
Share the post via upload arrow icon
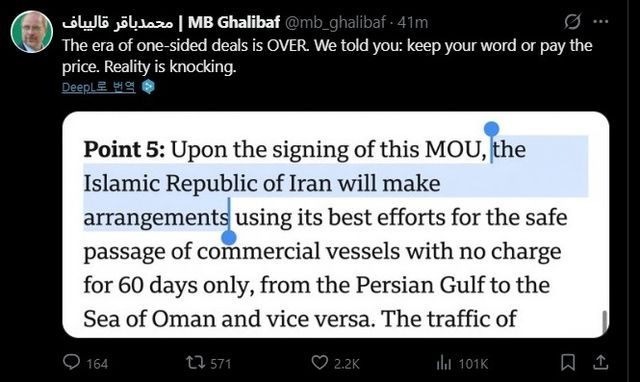pyautogui.click(x=601, y=362)
